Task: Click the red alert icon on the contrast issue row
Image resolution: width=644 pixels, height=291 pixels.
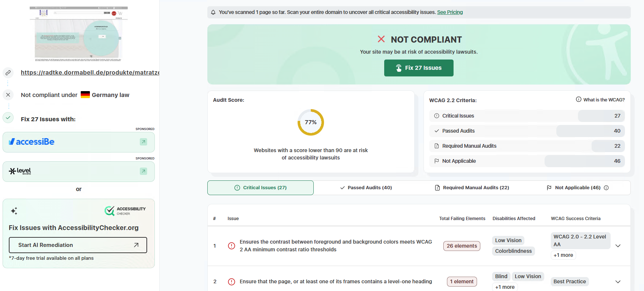Action: coord(232,246)
